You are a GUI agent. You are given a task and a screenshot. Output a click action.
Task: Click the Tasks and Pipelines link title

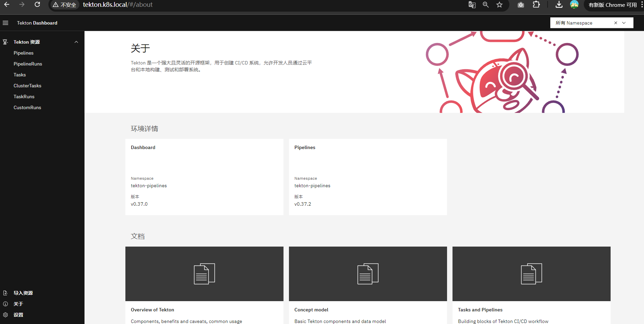click(480, 310)
